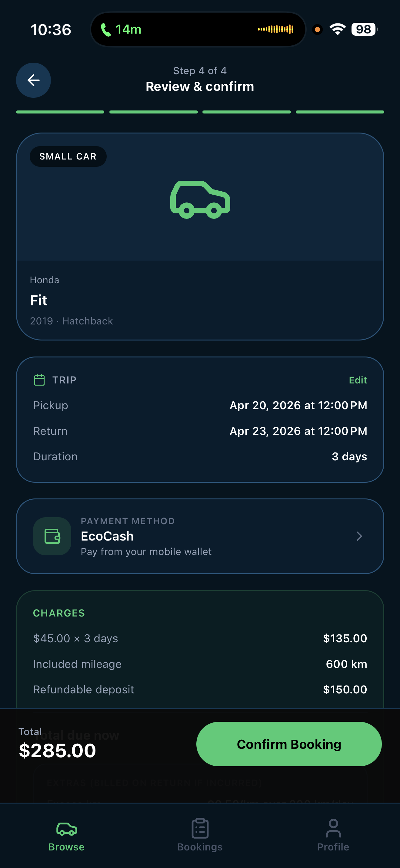Tap the SMALL CAR category badge

(x=68, y=156)
